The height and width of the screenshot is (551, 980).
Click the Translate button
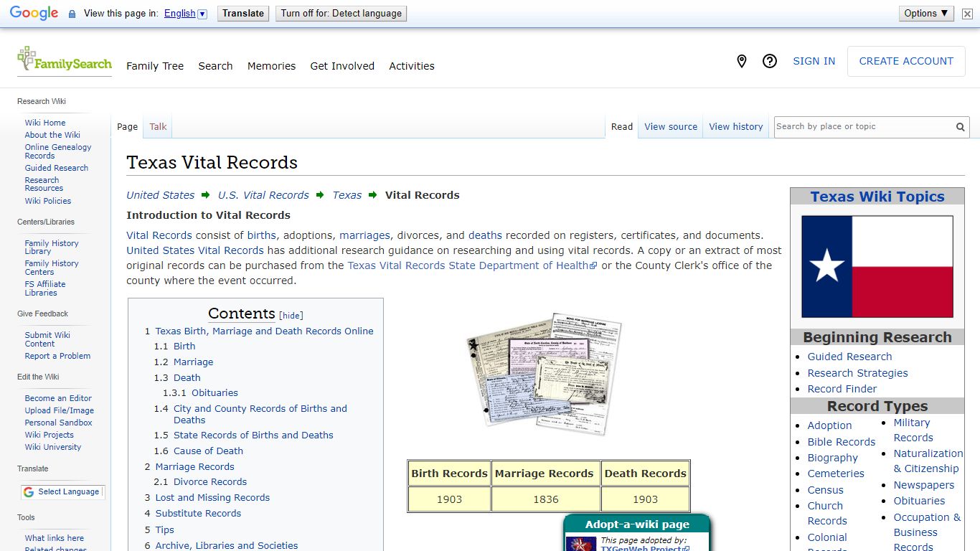point(243,14)
